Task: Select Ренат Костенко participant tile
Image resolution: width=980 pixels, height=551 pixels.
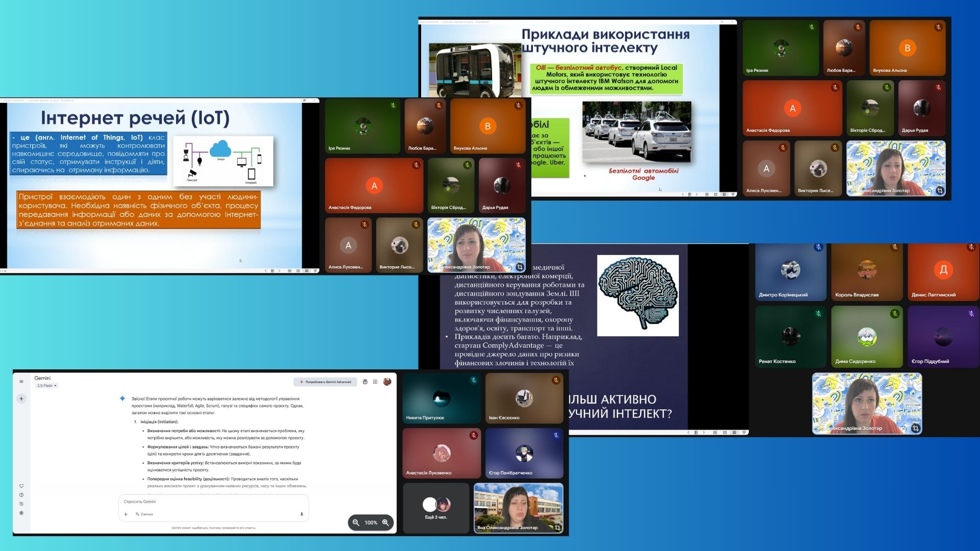Action: [790, 337]
